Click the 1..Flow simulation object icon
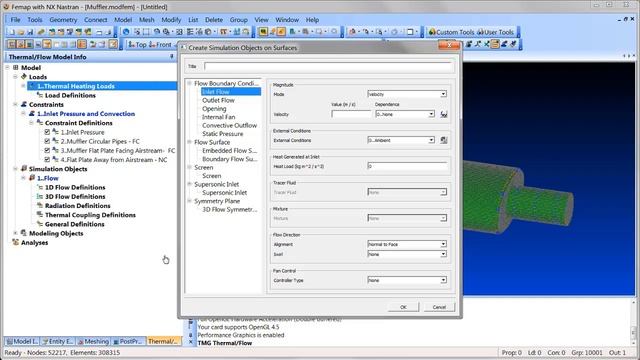The height and width of the screenshot is (360, 640). pyautogui.click(x=32, y=178)
